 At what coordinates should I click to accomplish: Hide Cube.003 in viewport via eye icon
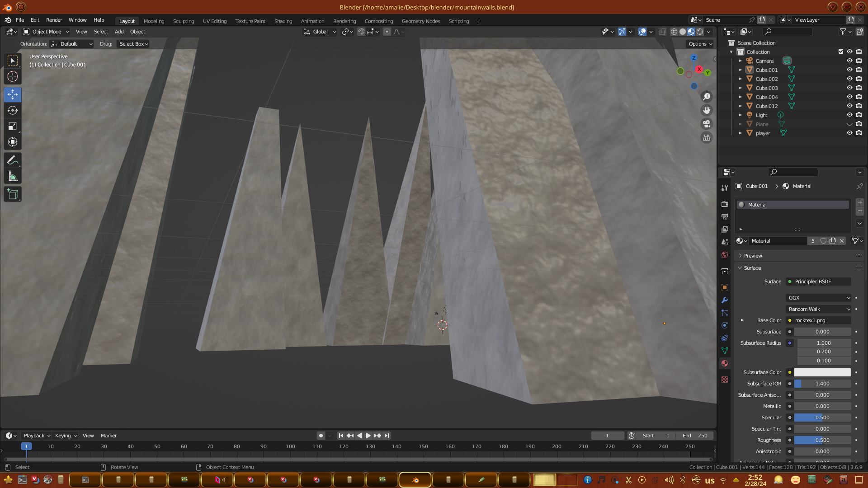coord(849,88)
